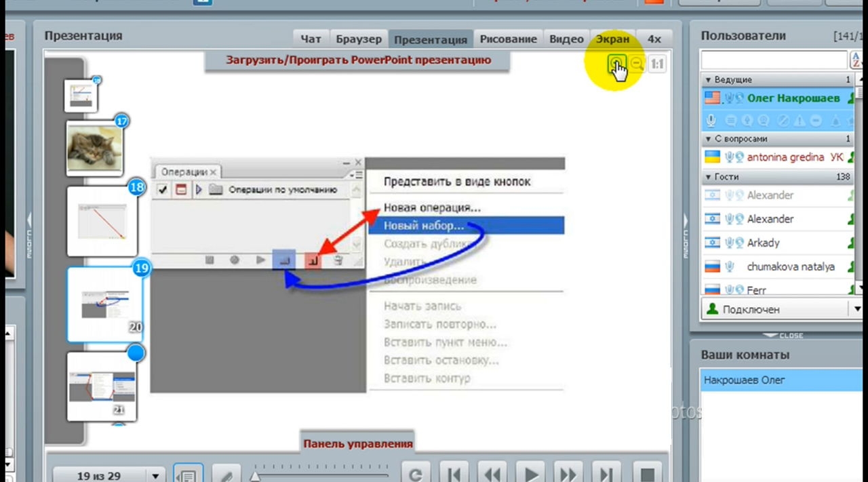Click the green status icon beside Подключен
The image size is (868, 482).
712,309
